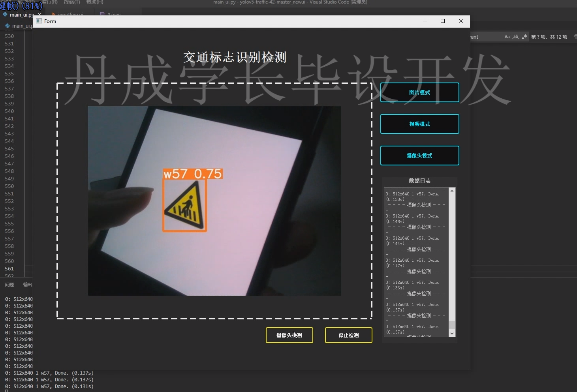This screenshot has width=577, height=392.
Task: Click the detected w57 warning sign in the camera view
Action: pyautogui.click(x=185, y=205)
